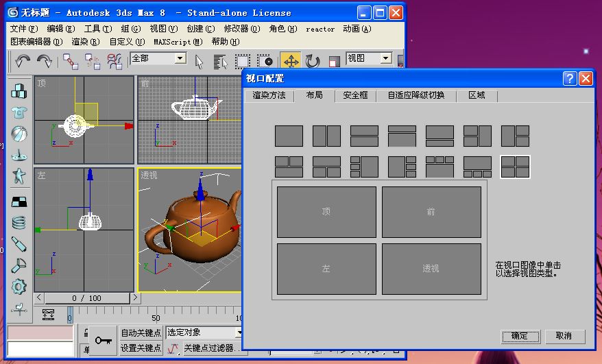Screen dimensions: 602x364
Task: Open the 全部 selection filter dropdown
Action: (x=180, y=58)
